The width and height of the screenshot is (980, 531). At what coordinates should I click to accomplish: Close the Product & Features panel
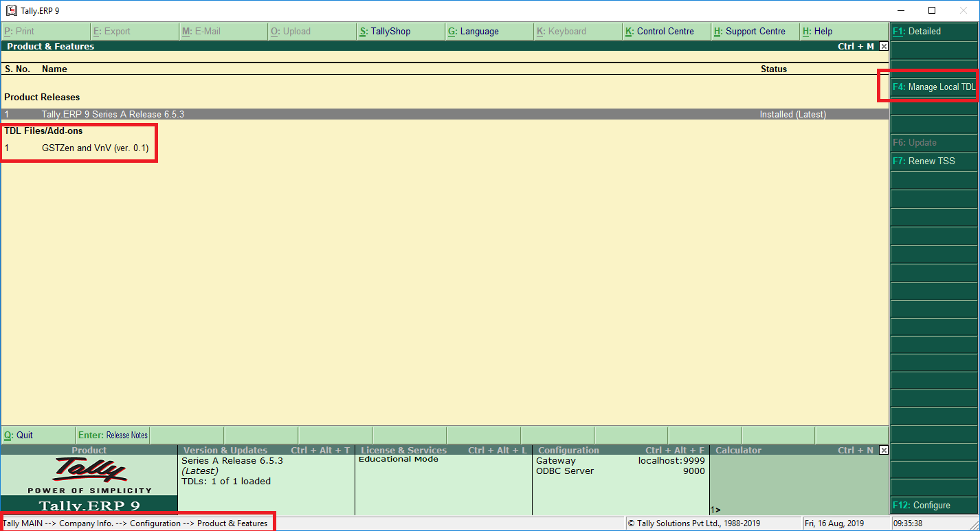[884, 46]
